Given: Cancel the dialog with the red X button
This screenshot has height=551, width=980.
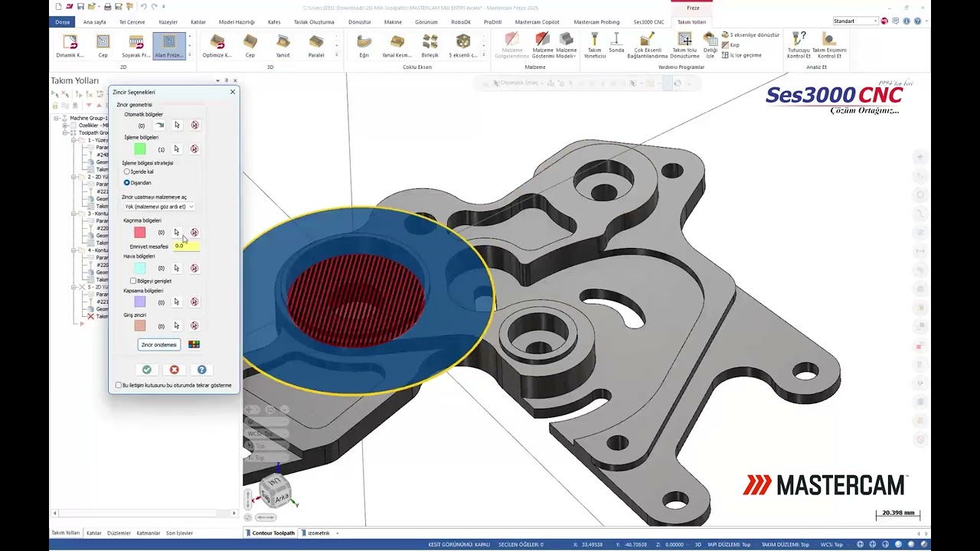Looking at the screenshot, I should 175,370.
